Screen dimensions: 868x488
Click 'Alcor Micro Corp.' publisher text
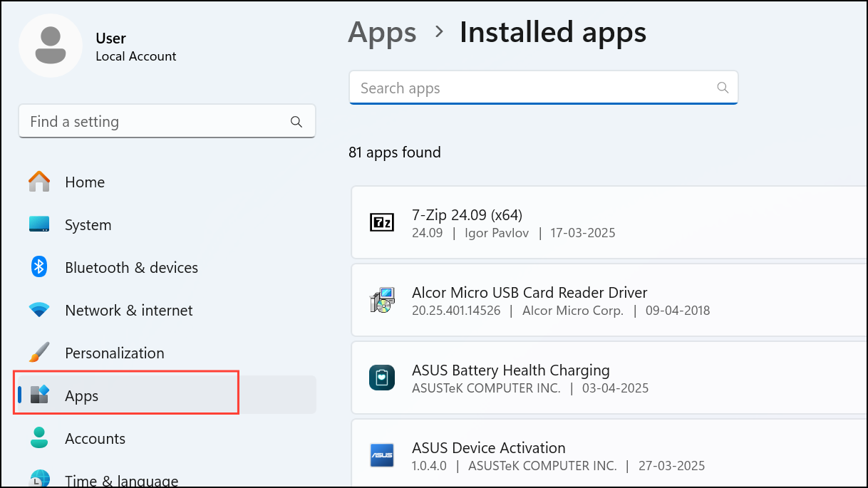coord(573,311)
